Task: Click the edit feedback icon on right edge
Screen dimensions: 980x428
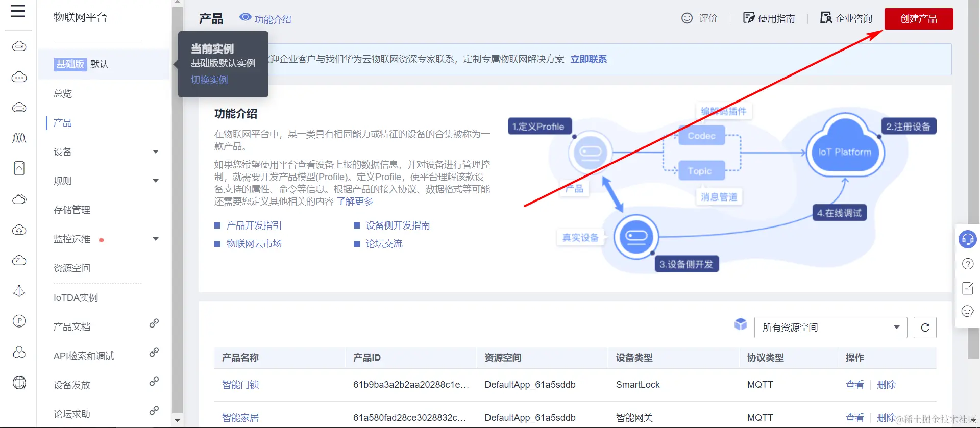Action: coord(968,288)
